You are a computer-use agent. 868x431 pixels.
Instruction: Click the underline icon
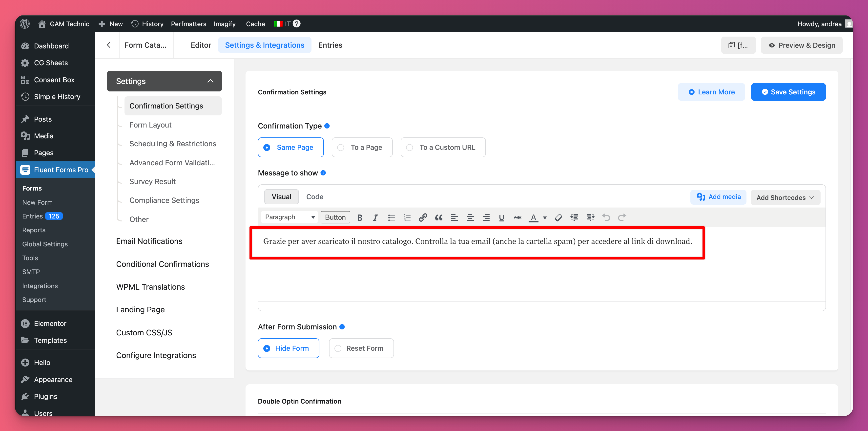[501, 217]
